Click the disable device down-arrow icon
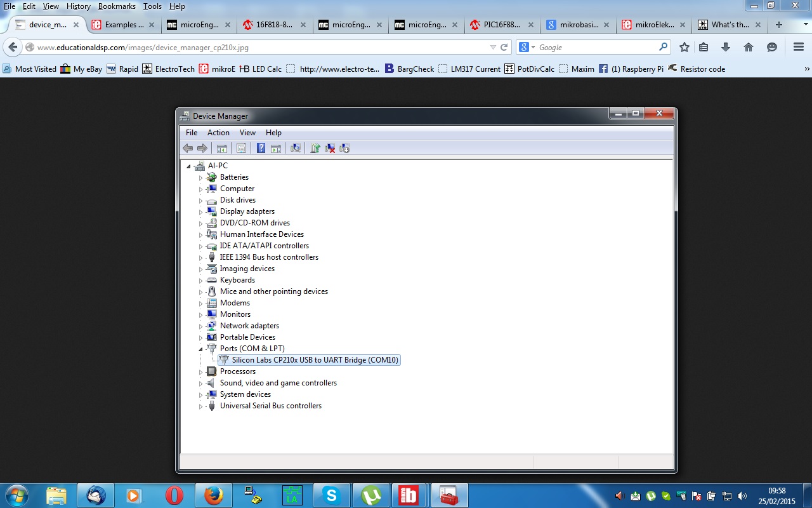This screenshot has height=508, width=812. [344, 148]
